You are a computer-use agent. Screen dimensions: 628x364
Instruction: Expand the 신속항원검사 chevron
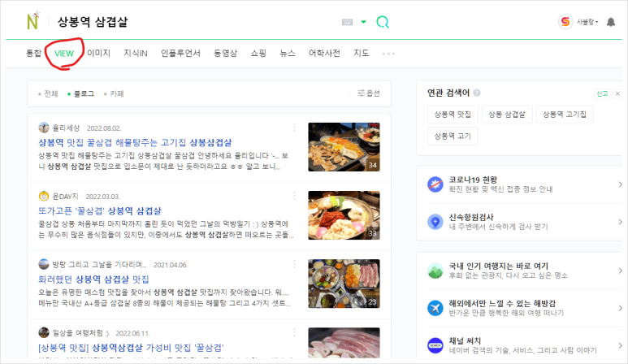point(620,222)
